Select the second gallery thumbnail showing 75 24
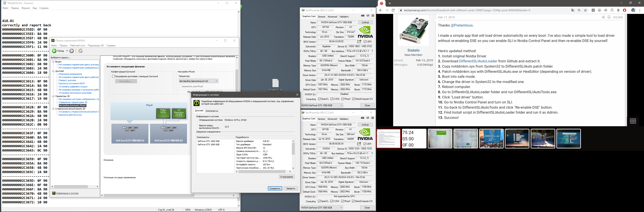644x212 pixels. click(414, 139)
